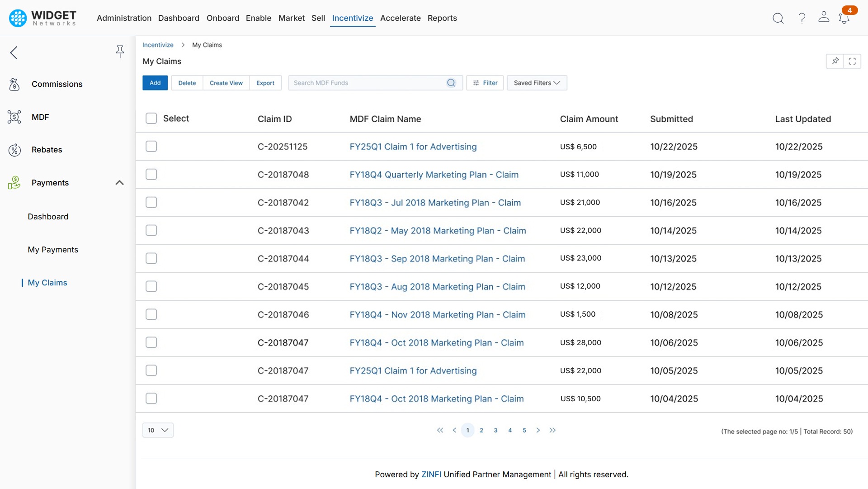Viewport: 868px width, 489px height.
Task: Check the row for claim C-20251125
Action: [151, 147]
